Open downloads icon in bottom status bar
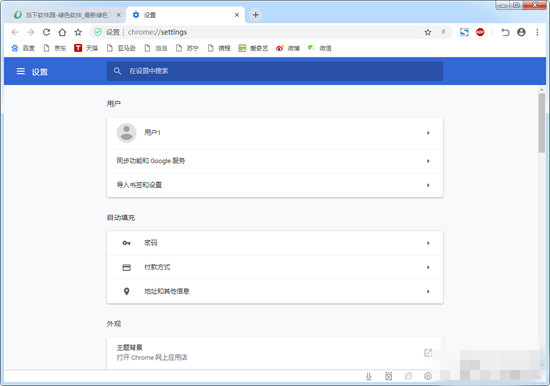The image size is (550, 386). click(x=369, y=376)
